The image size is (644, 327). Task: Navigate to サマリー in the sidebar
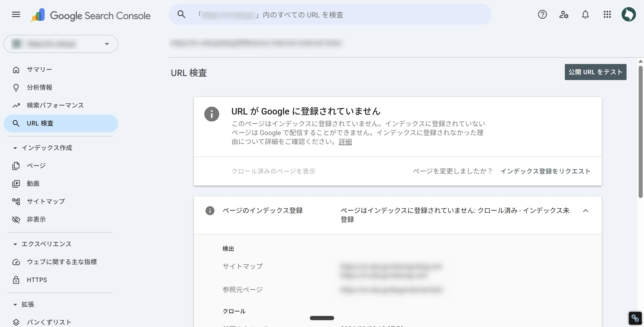pyautogui.click(x=39, y=69)
